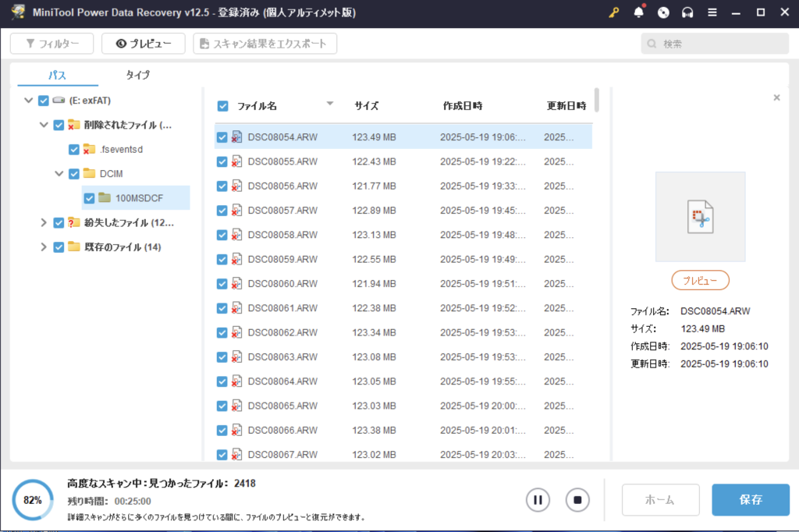Stop the scan
Viewport: 799px width, 532px height.
pos(577,500)
